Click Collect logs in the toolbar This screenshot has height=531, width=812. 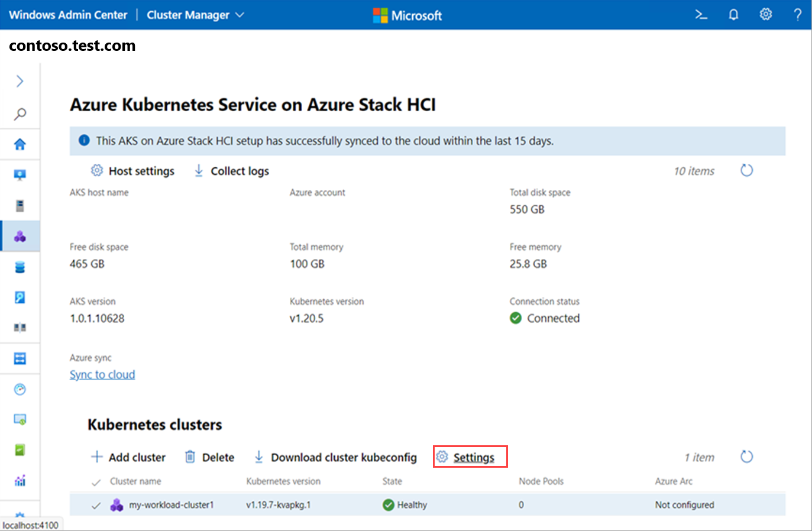pos(232,171)
